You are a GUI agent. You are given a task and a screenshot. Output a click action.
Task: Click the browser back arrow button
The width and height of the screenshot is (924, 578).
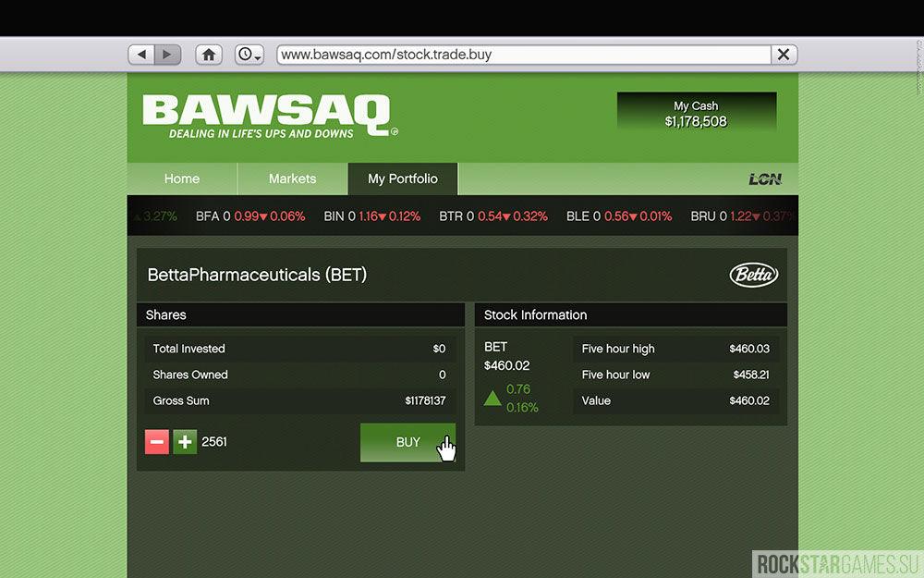(141, 55)
